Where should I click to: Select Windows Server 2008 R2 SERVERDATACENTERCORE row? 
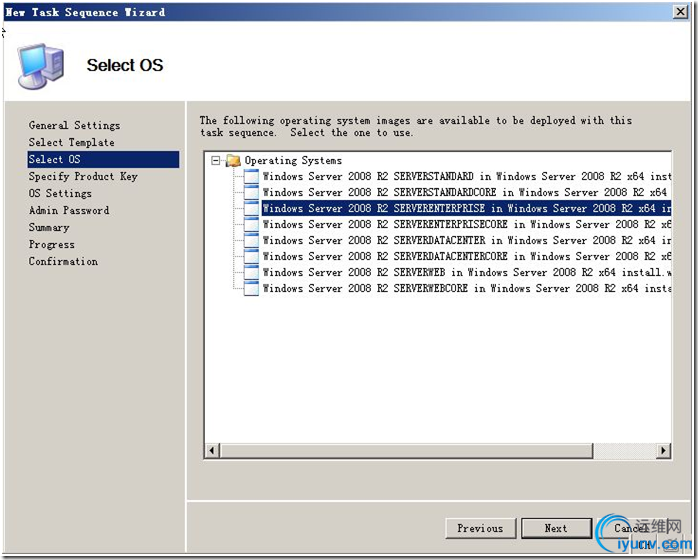(467, 256)
